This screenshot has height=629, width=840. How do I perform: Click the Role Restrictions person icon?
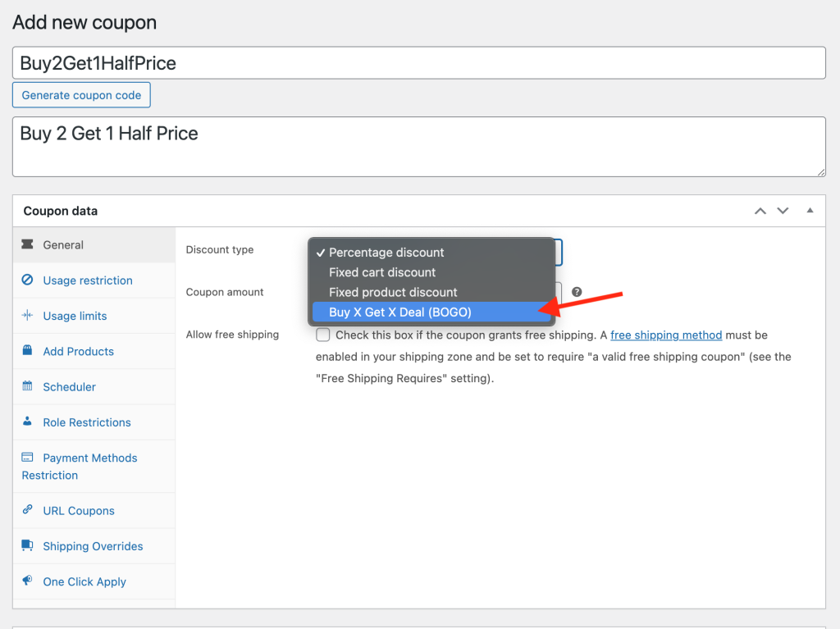coord(27,422)
